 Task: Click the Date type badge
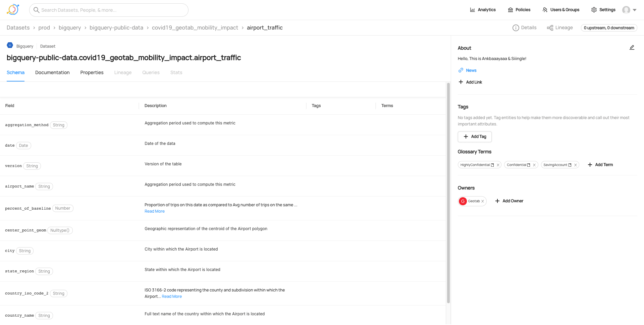(23, 146)
